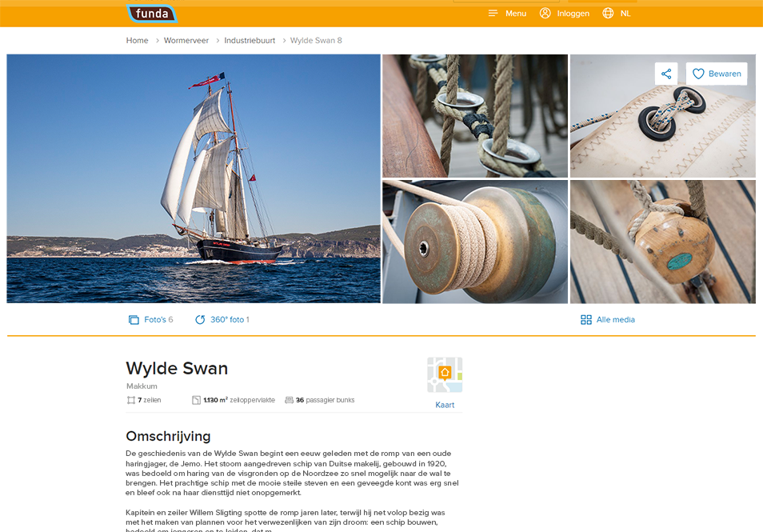Navigate to Wormerveer breadcrumb
This screenshot has height=532, width=763.
(x=186, y=40)
